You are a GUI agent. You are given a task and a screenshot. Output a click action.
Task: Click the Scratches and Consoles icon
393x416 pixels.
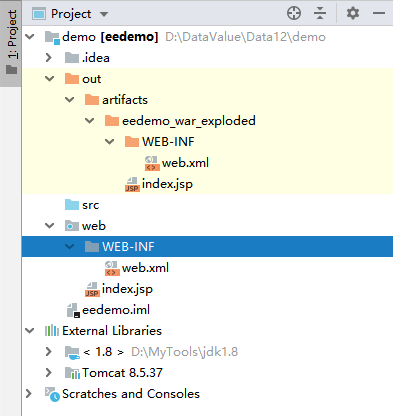52,394
